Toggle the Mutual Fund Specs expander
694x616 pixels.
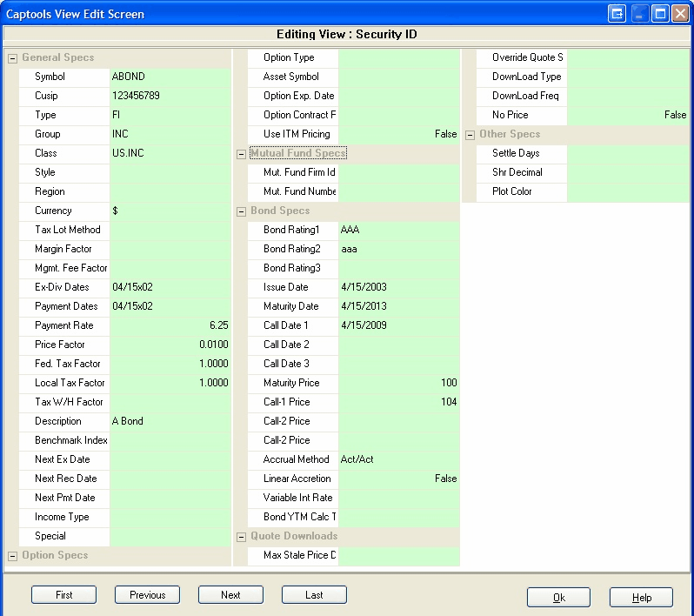(x=242, y=154)
